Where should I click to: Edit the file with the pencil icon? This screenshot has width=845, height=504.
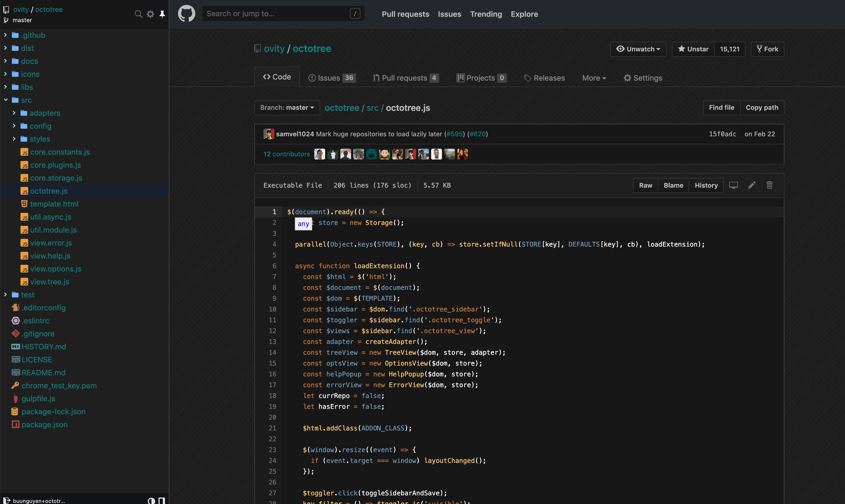[752, 185]
